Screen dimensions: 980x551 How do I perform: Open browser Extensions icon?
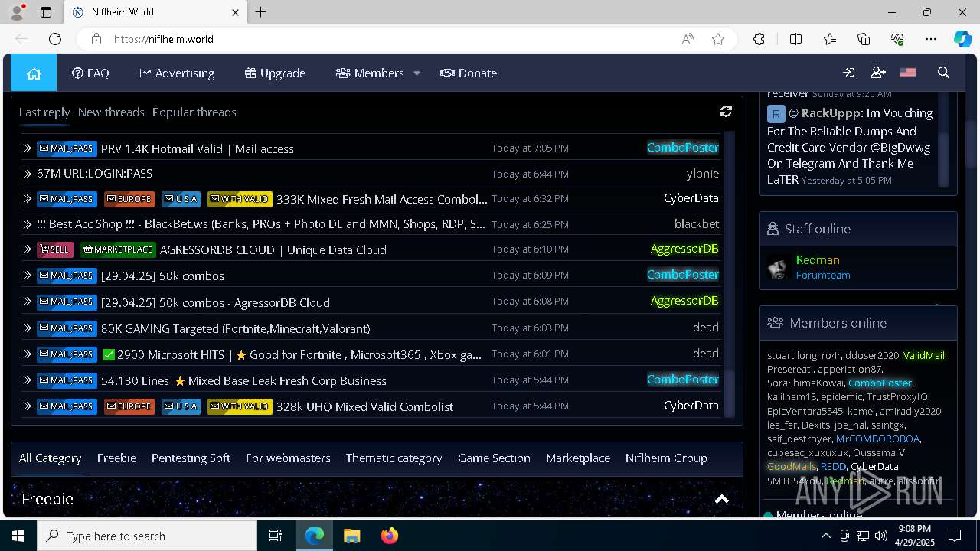pos(759,39)
